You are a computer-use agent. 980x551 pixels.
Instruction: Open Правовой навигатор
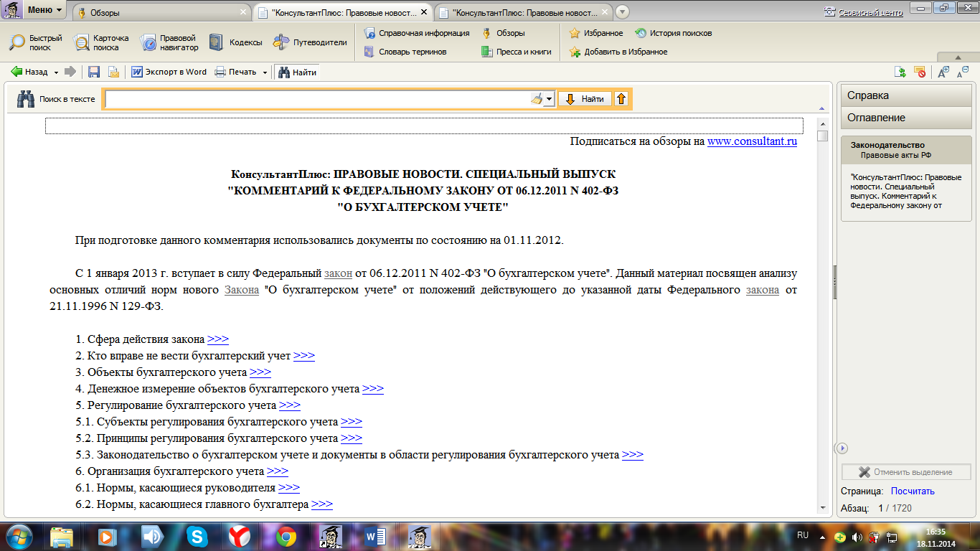[169, 42]
